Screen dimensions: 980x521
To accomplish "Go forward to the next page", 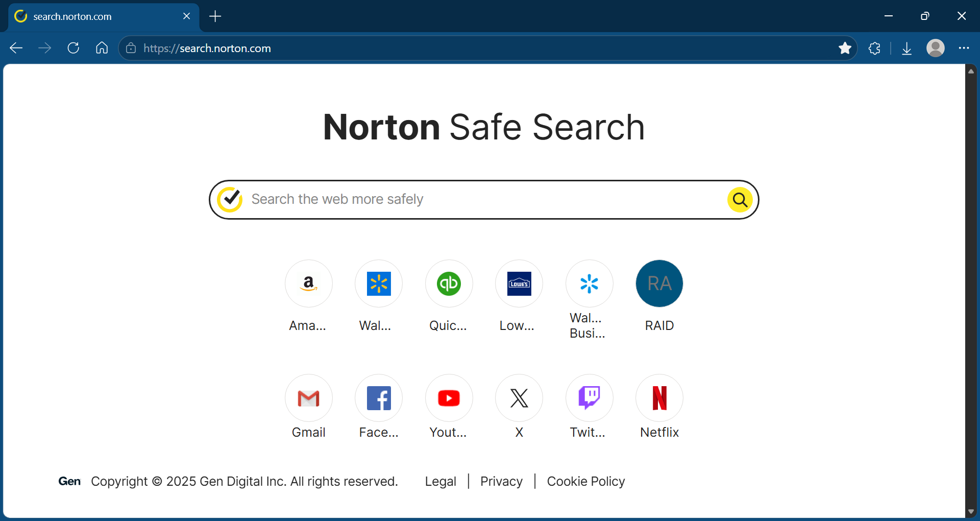I will click(45, 48).
